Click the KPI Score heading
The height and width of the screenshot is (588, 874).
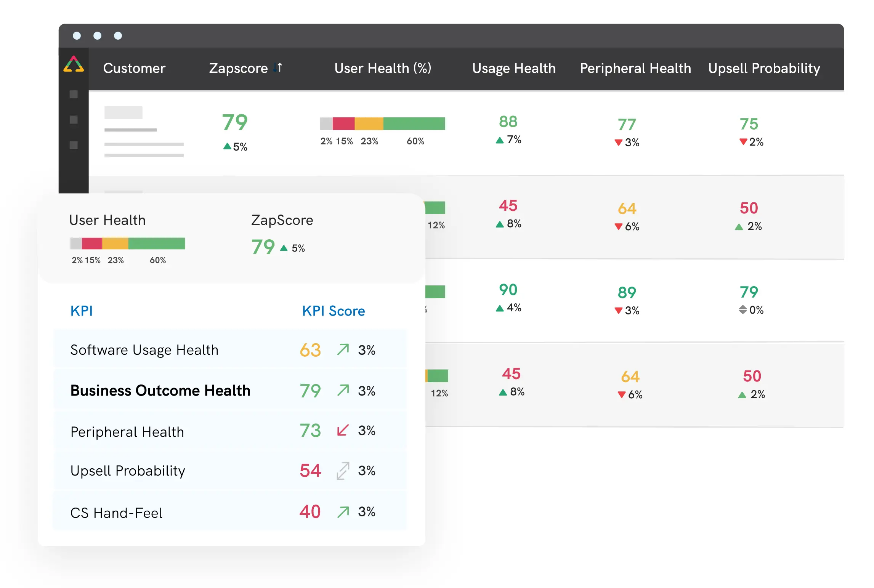point(334,311)
